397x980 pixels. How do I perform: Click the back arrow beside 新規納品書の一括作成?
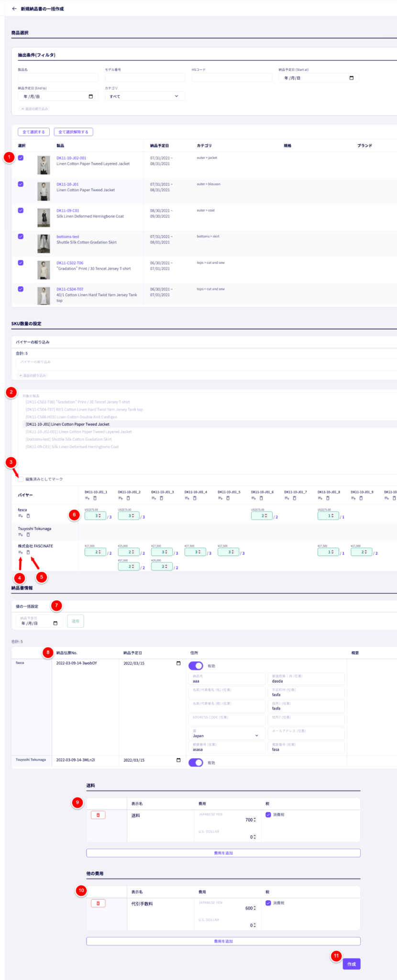[14, 9]
